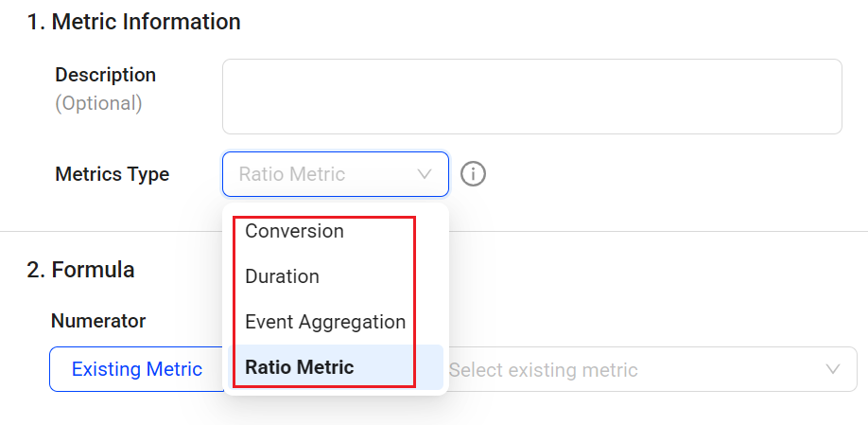Focus the Description text box
The width and height of the screenshot is (868, 425).
pos(531,97)
